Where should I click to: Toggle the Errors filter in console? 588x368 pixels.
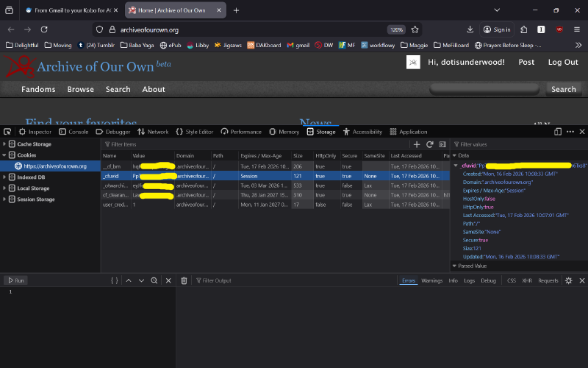tap(409, 280)
